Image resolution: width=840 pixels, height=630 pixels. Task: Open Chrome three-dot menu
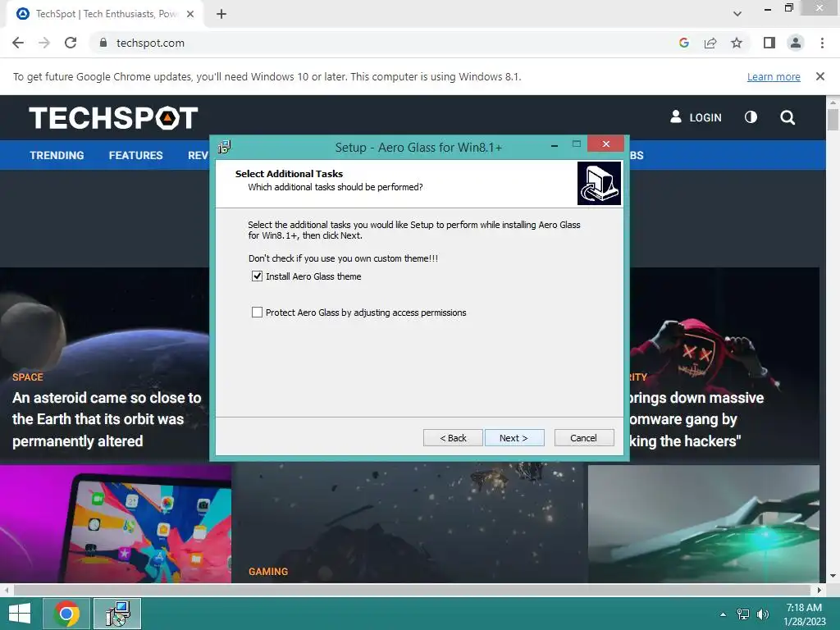[822, 43]
